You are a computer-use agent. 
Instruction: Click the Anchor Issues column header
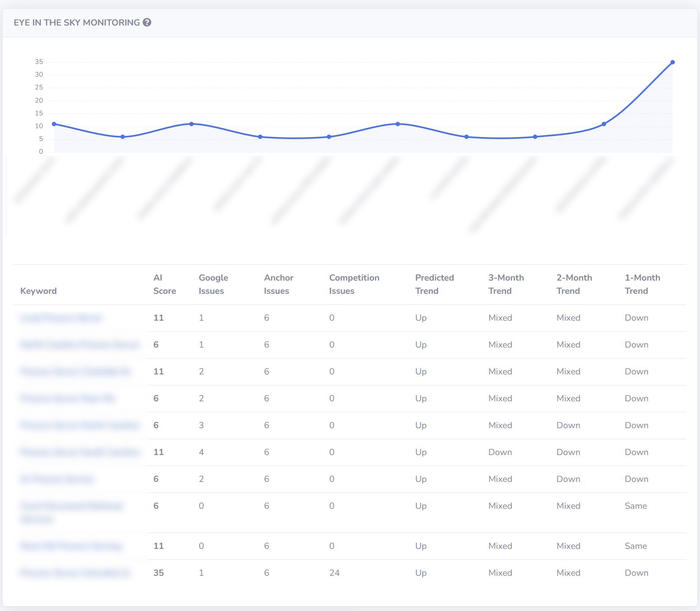(278, 284)
